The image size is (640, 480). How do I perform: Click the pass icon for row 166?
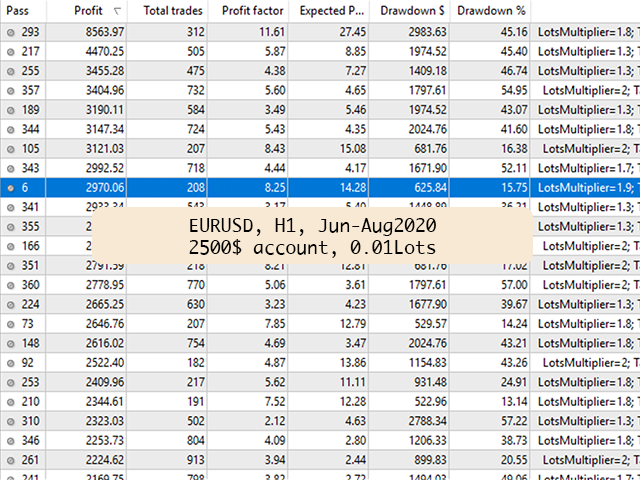point(11,247)
